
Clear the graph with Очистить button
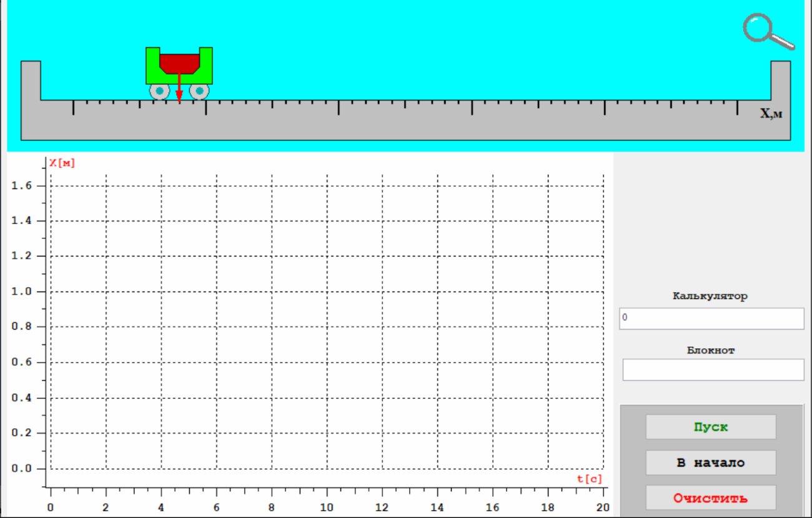pos(711,498)
